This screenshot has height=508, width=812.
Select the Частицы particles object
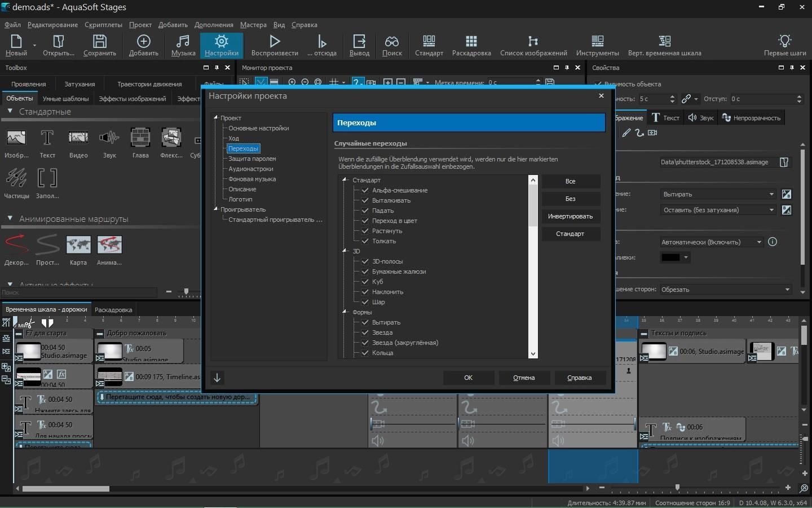click(16, 184)
